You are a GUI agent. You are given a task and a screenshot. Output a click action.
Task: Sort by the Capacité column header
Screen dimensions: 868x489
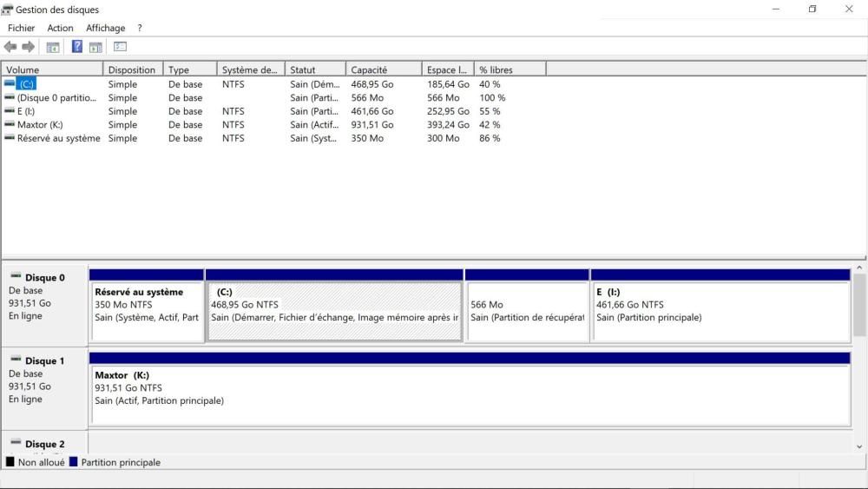(384, 69)
